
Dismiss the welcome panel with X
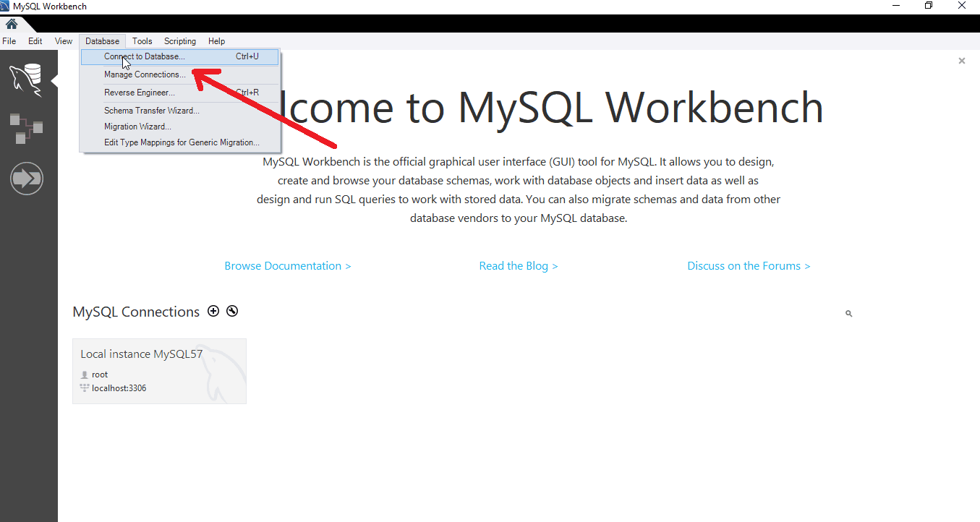point(961,61)
